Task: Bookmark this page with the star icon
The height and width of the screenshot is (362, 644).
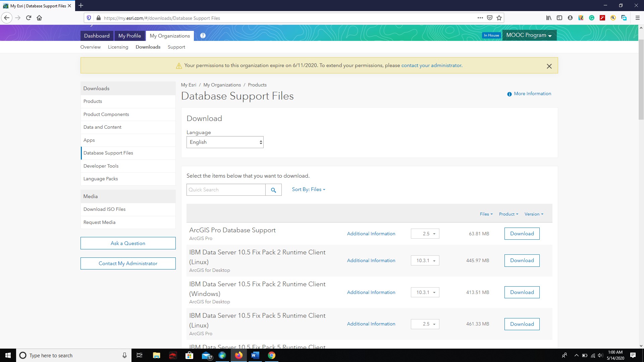Action: [x=499, y=18]
